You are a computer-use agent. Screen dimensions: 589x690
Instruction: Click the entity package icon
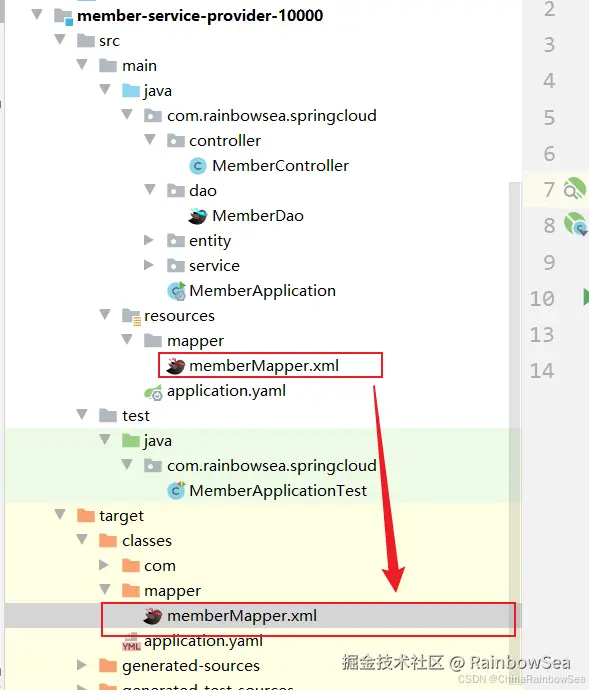click(x=176, y=241)
